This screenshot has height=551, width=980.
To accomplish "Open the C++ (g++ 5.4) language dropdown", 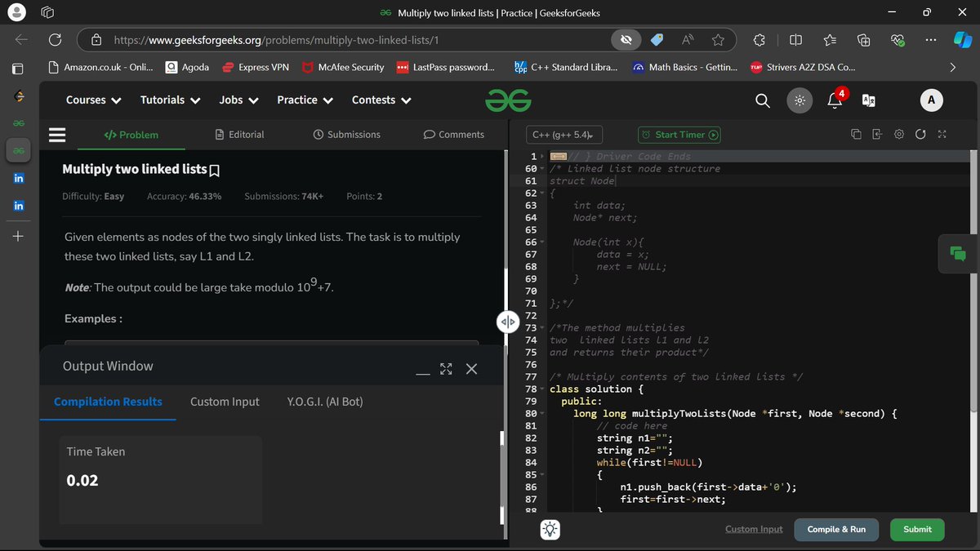I will (563, 135).
